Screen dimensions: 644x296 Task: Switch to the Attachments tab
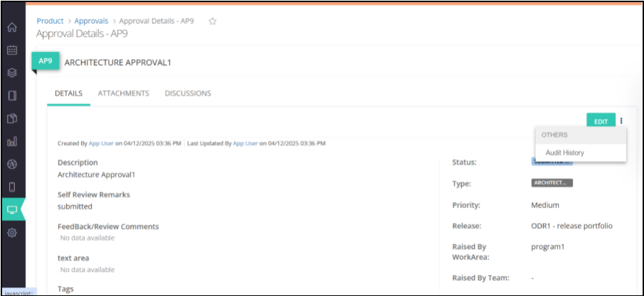(123, 94)
